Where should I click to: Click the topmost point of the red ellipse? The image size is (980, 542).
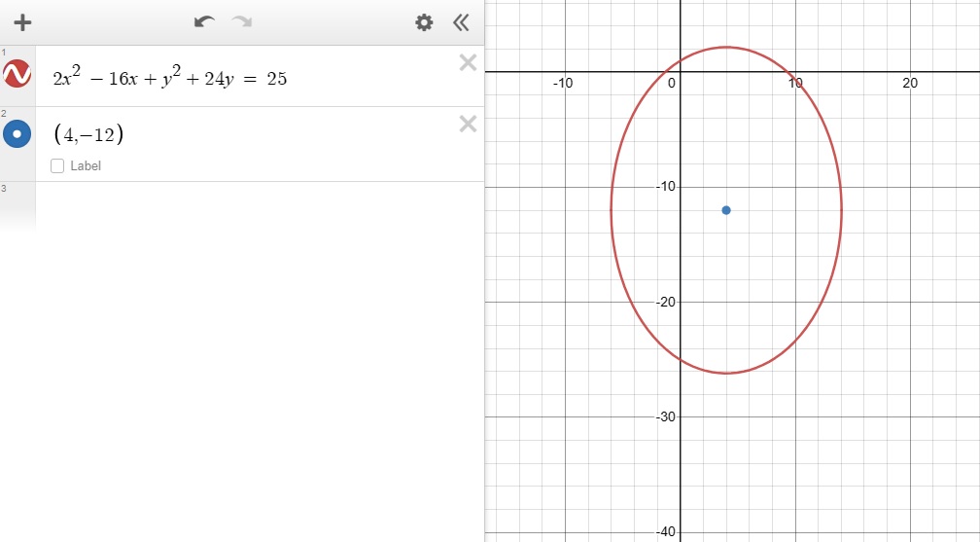coord(726,47)
